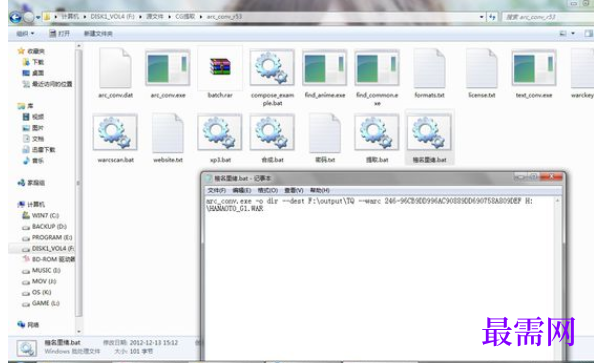Select the find_common.exe icon

(377, 68)
